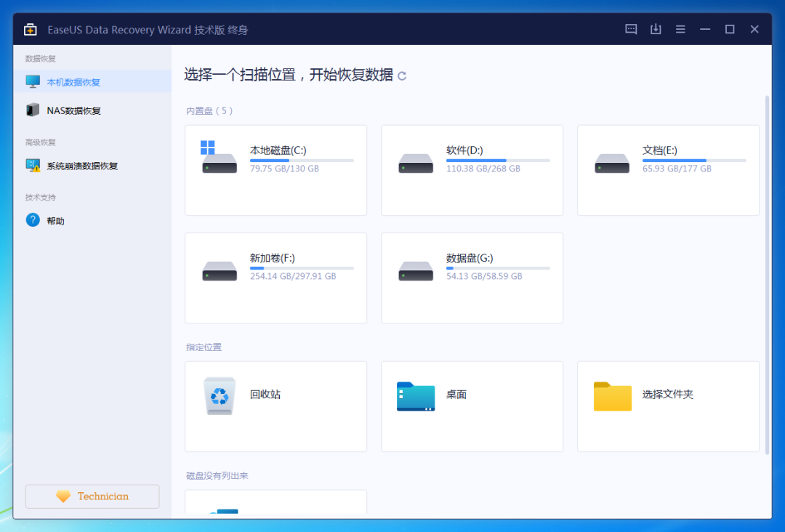Viewport: 785px width, 532px height.
Task: Click the drive icon for 软件(D:)
Action: tap(416, 164)
